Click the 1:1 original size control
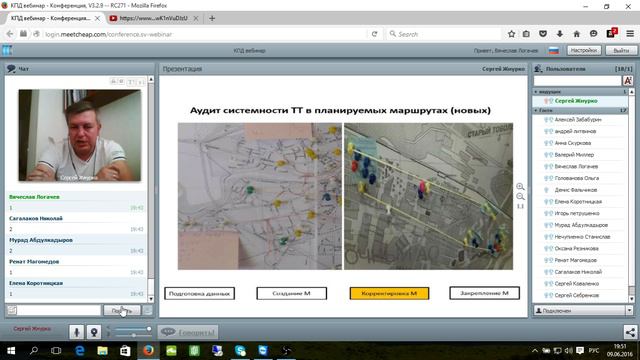 (520, 206)
